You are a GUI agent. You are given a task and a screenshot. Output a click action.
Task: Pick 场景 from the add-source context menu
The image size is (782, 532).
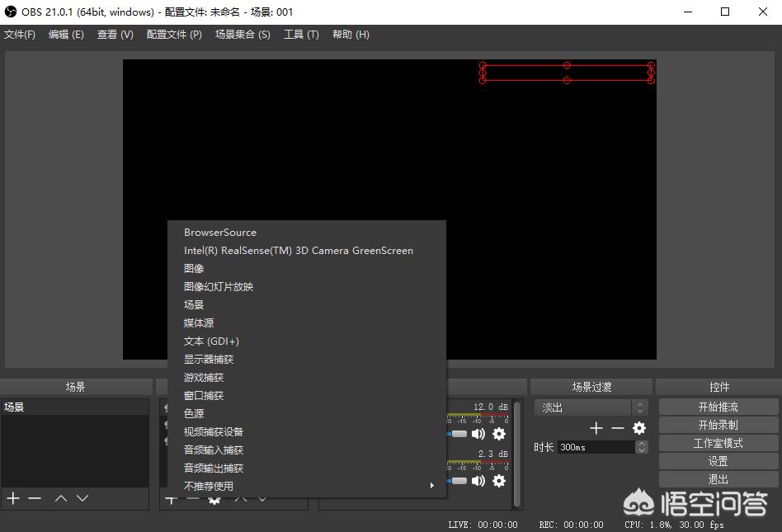pyautogui.click(x=307, y=304)
